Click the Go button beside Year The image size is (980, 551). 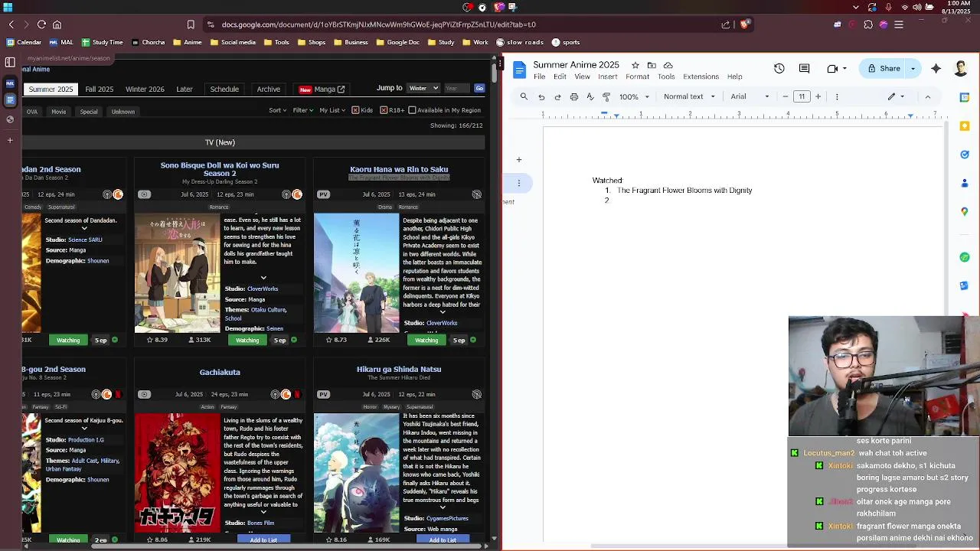click(479, 88)
